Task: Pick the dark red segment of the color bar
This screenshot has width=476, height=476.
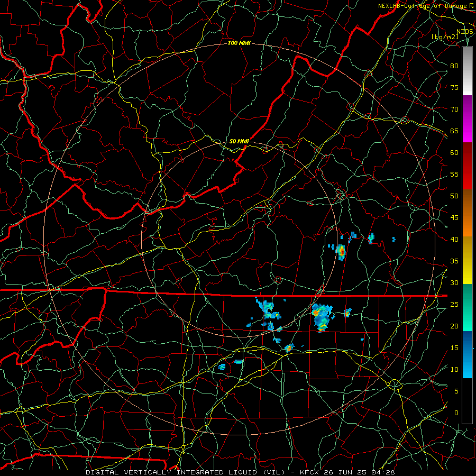Action: [467, 166]
